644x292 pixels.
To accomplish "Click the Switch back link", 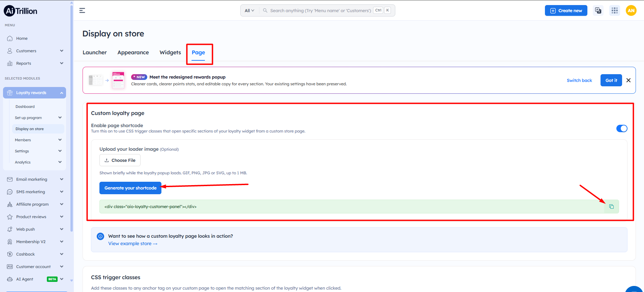I will pos(579,80).
